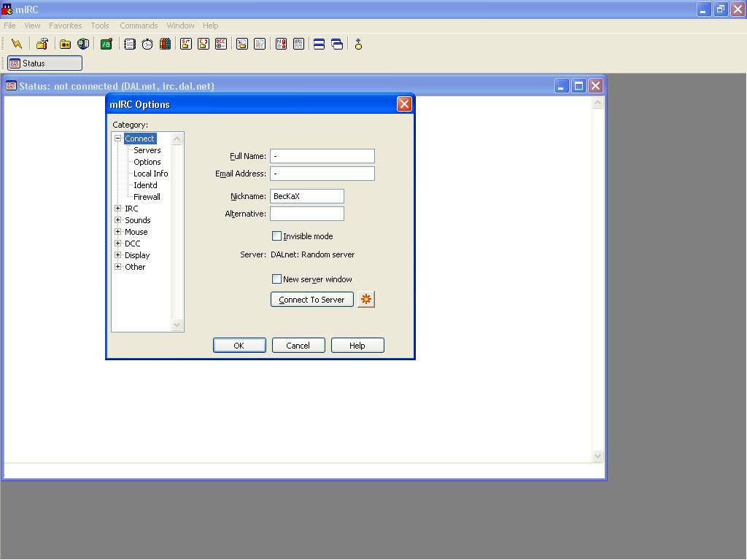Screen dimensions: 747x560
Task: Open the Colors books toolbar icon
Action: coord(165,44)
